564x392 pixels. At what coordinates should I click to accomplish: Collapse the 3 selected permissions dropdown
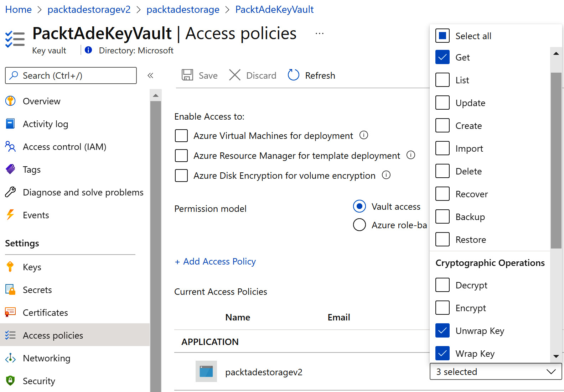click(550, 372)
